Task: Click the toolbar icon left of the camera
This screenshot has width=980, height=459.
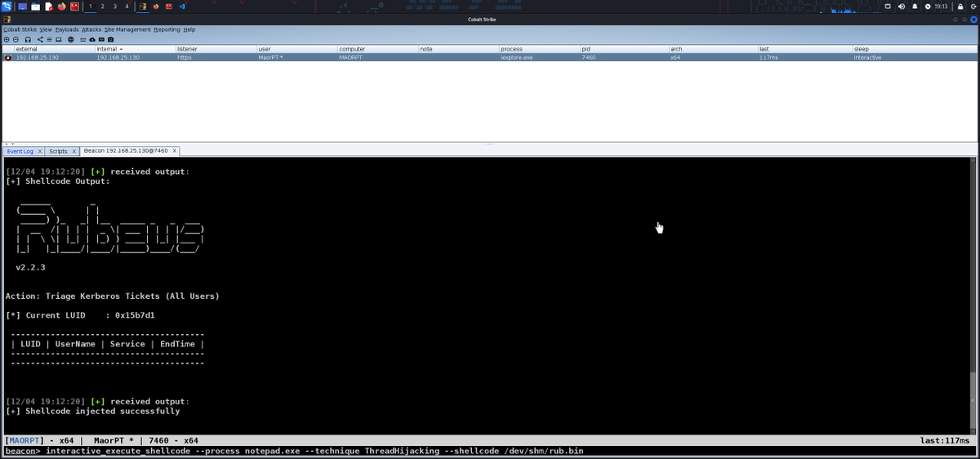Action: (101, 39)
